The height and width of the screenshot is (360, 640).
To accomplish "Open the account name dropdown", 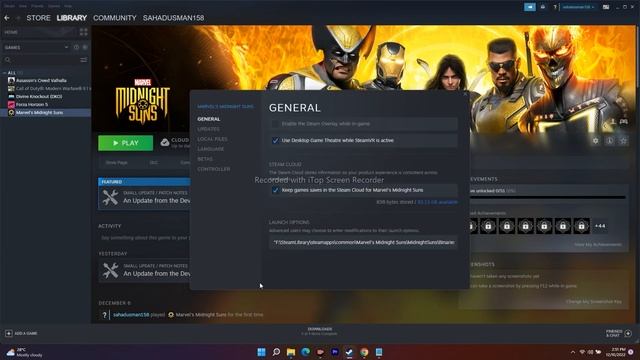I will (578, 7).
